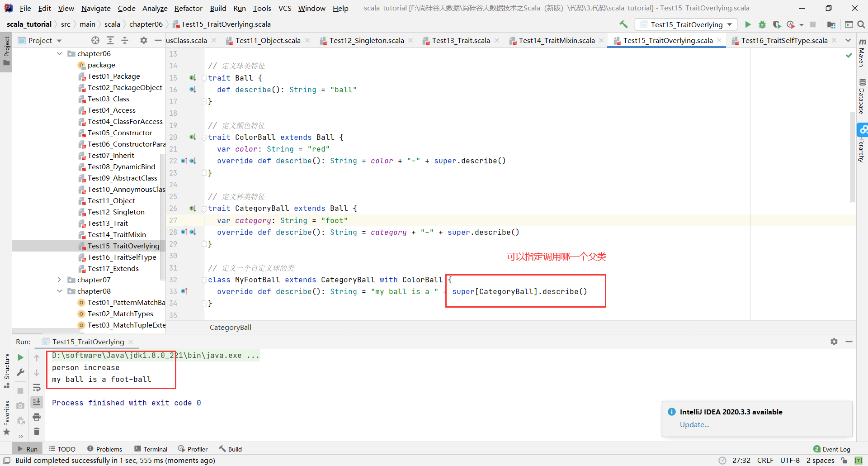
Task: Click the green Run button in top toolbar
Action: pyautogui.click(x=748, y=24)
